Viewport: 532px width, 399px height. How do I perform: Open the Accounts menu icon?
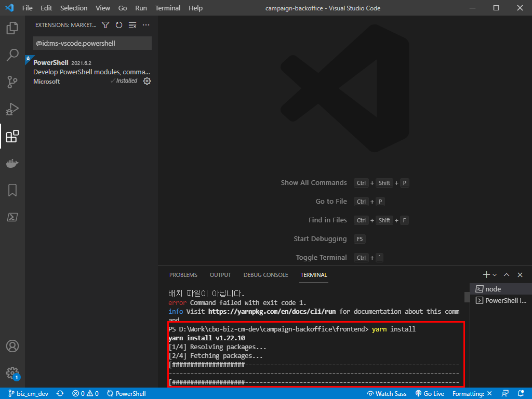12,346
